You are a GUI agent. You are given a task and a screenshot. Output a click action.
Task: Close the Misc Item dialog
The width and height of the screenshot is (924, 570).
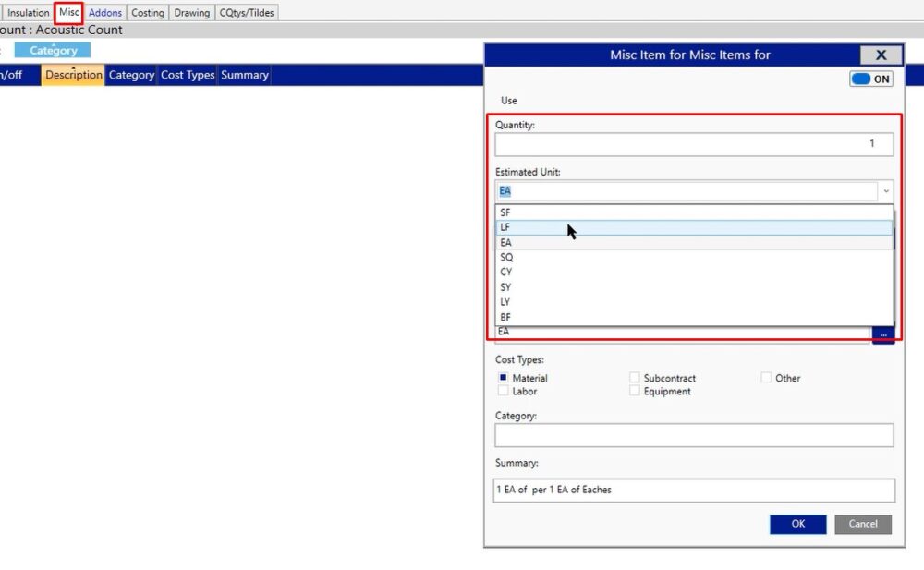tap(881, 55)
